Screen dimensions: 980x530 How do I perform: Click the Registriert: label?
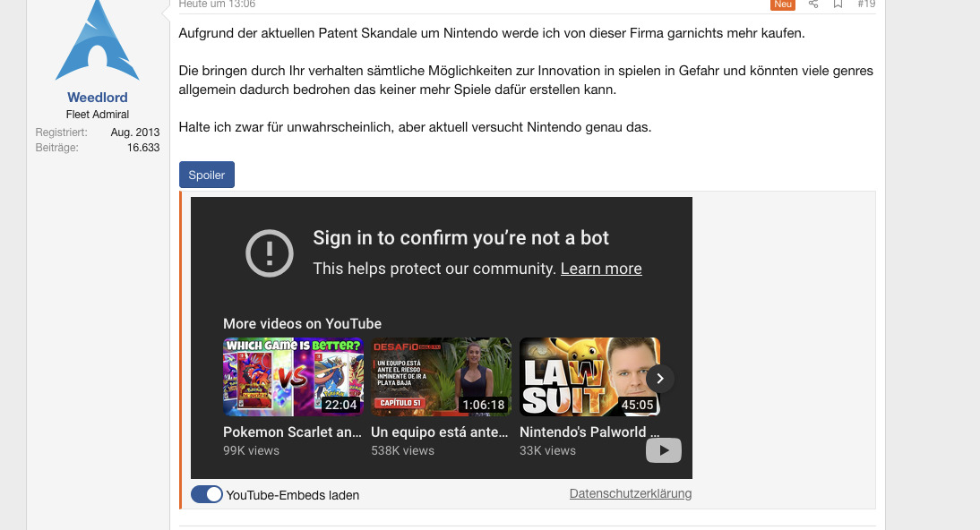tap(61, 132)
